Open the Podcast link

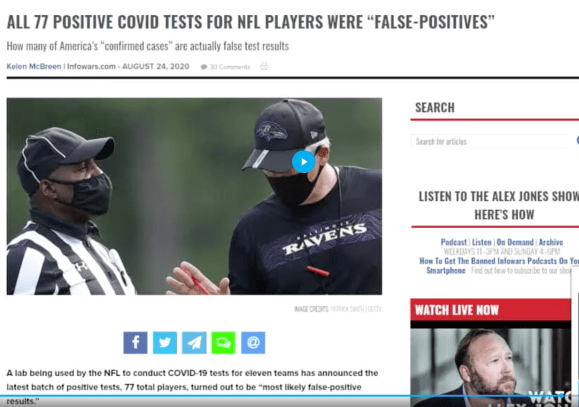tap(453, 242)
